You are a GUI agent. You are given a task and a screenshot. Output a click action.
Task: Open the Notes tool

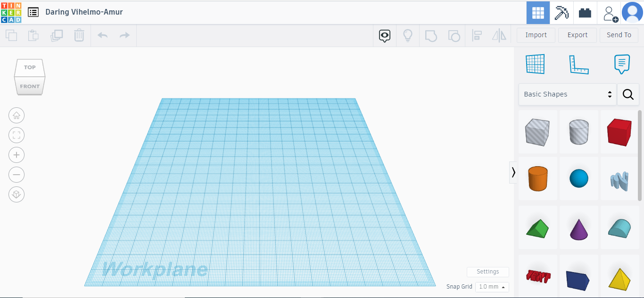[621, 64]
